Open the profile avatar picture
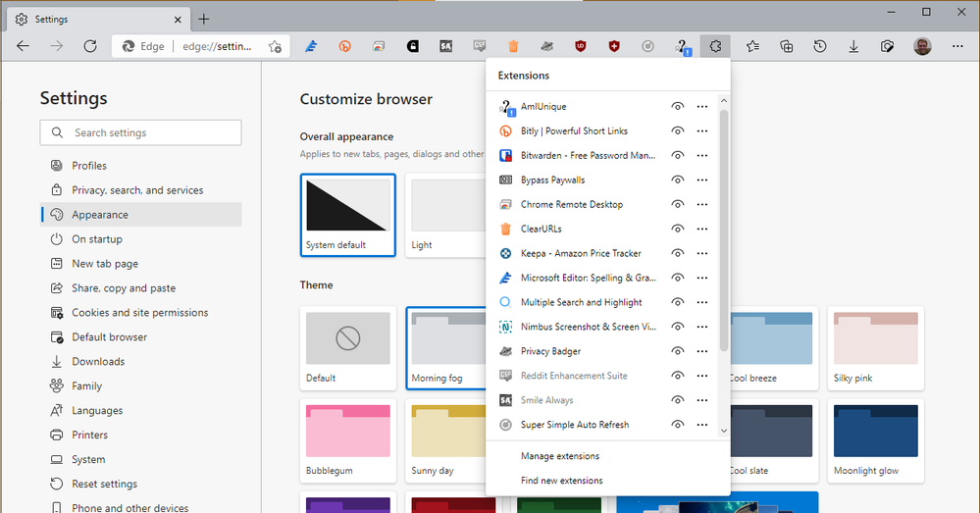 tap(922, 46)
